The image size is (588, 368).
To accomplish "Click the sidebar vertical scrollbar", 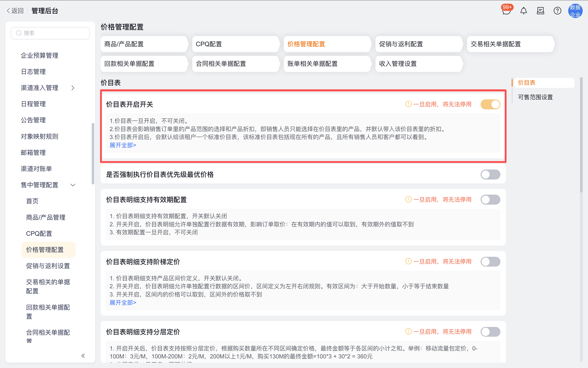I will (93, 154).
